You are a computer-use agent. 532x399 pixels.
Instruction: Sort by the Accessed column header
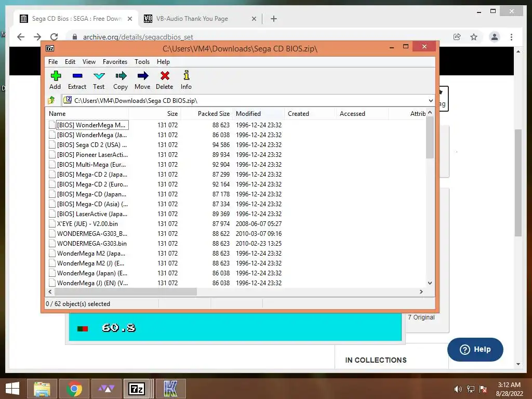coord(362,114)
